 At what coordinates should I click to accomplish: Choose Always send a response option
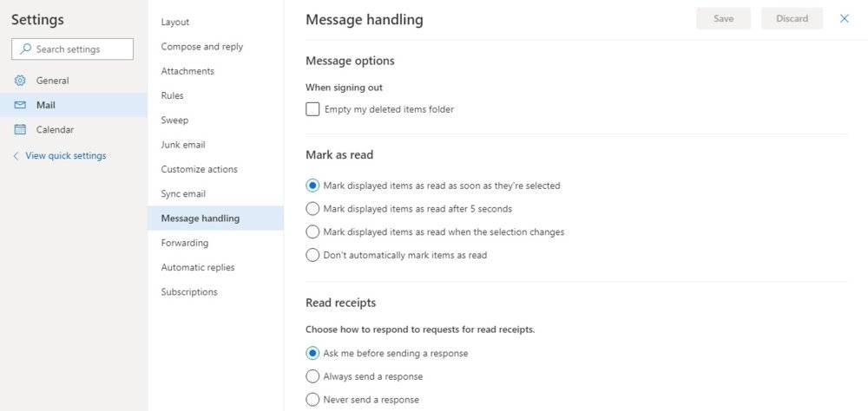tap(312, 376)
